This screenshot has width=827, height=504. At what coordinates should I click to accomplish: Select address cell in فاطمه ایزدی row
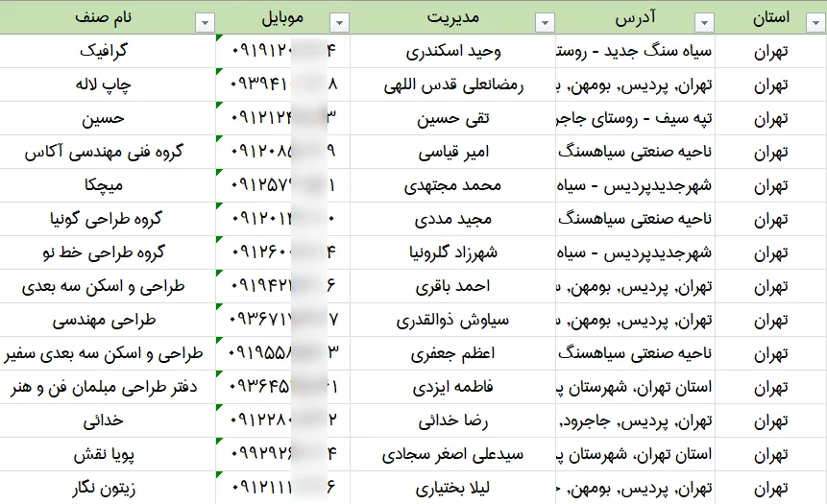(636, 388)
